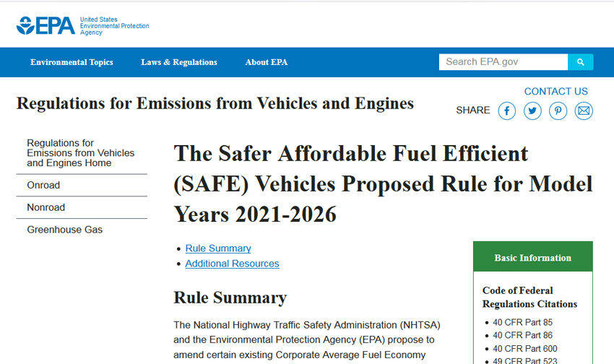The width and height of the screenshot is (614, 364).
Task: Share the page by email using the envelope icon
Action: tap(584, 110)
